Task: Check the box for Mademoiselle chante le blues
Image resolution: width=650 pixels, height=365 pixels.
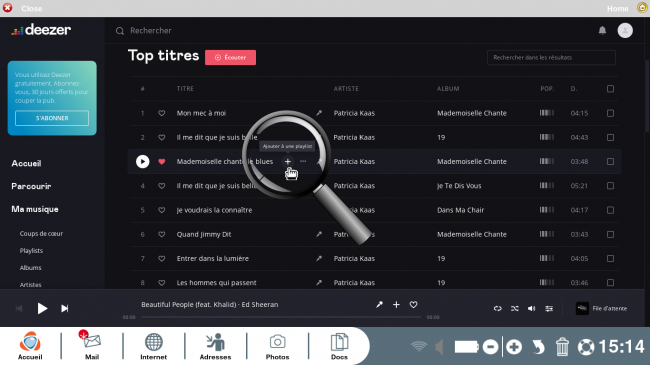Action: 610,161
